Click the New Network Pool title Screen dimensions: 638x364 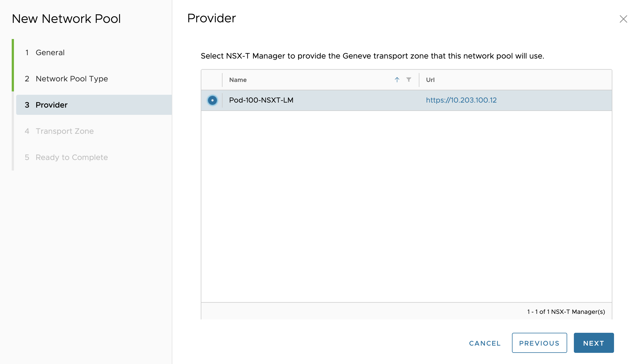66,19
